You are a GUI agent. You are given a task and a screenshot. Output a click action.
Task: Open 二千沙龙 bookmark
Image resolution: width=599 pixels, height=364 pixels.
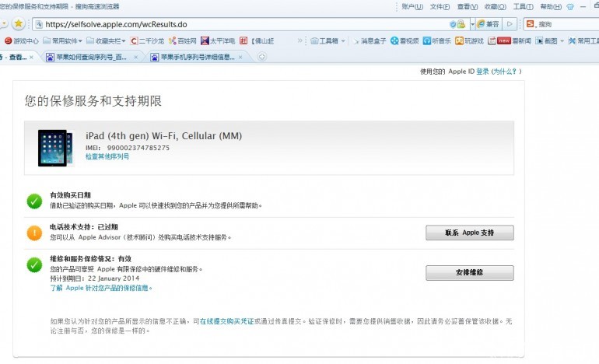point(148,40)
